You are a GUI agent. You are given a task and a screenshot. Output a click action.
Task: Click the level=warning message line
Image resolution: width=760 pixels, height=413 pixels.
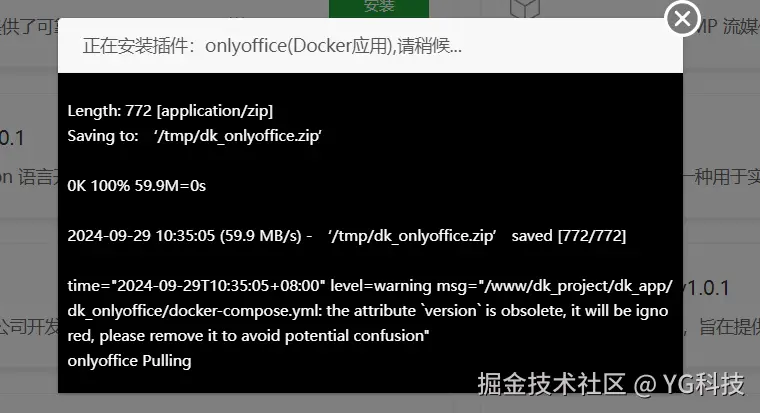(370, 286)
